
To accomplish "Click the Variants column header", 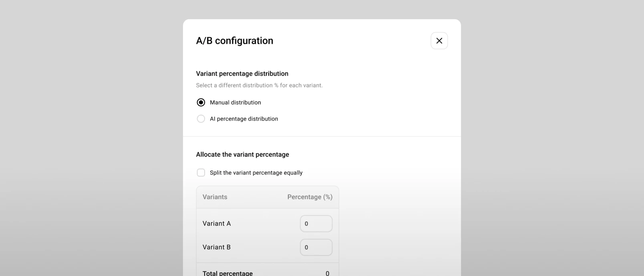I will (x=215, y=197).
